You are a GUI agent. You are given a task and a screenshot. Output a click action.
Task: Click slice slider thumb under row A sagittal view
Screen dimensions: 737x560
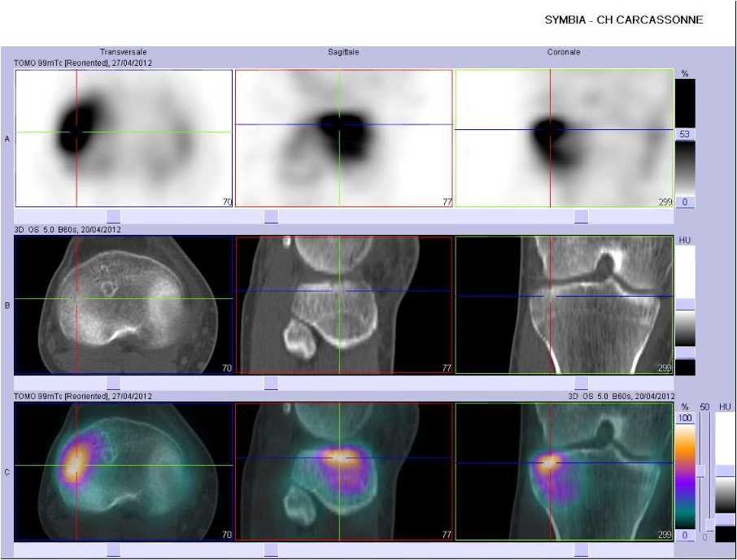click(271, 216)
